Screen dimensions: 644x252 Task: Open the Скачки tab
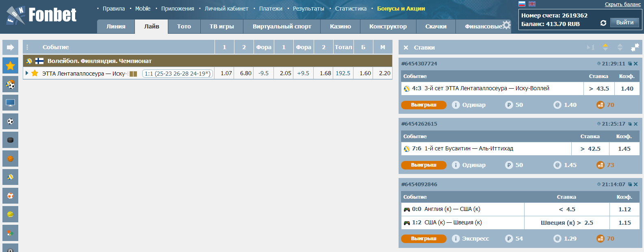(436, 26)
